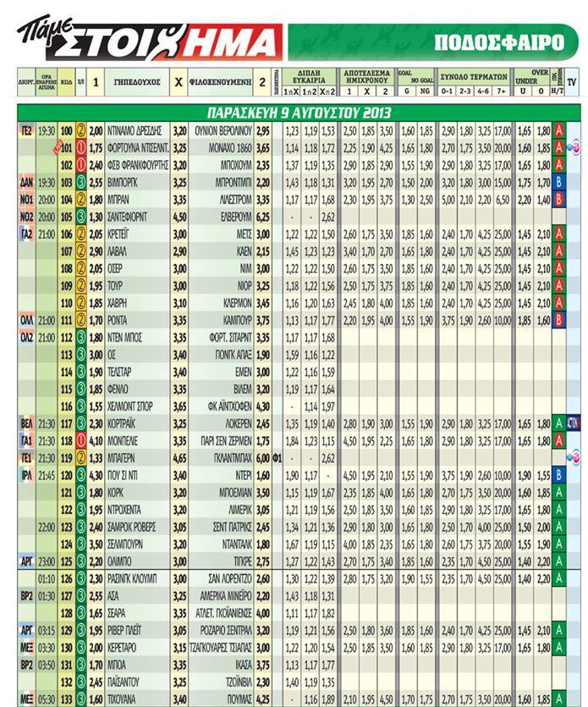The height and width of the screenshot is (707, 588).
Task: Click the home team name ΤΙΧΟΥΑΝΑ
Action: pyautogui.click(x=121, y=699)
